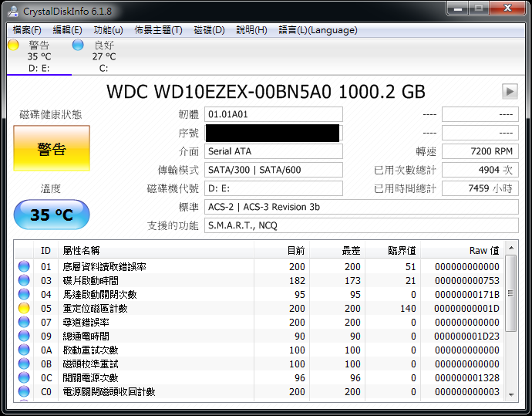532x416 pixels.
Task: Click the raw value 000000001D23
Action: coord(467,337)
